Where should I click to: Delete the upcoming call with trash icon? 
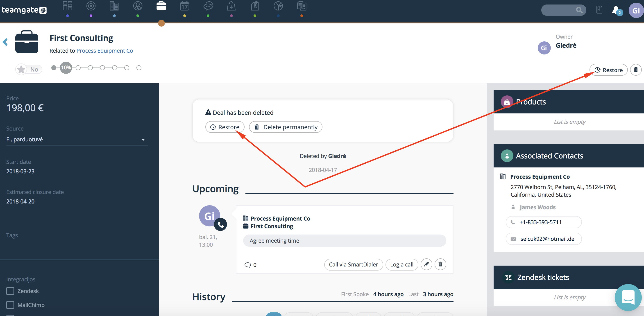(440, 264)
